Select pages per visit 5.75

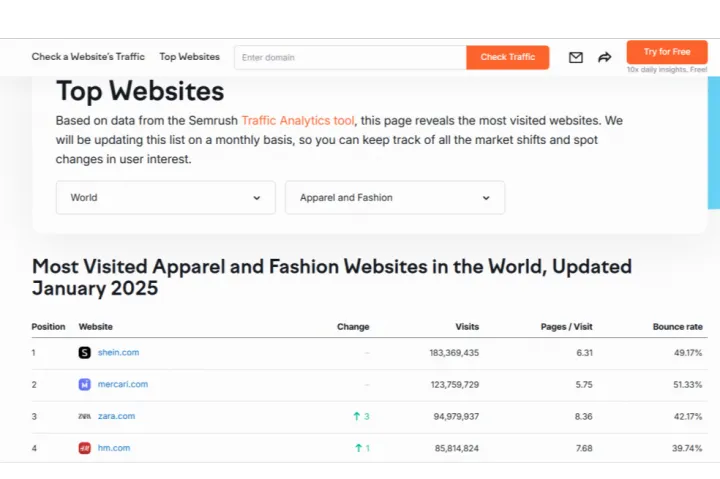[584, 384]
